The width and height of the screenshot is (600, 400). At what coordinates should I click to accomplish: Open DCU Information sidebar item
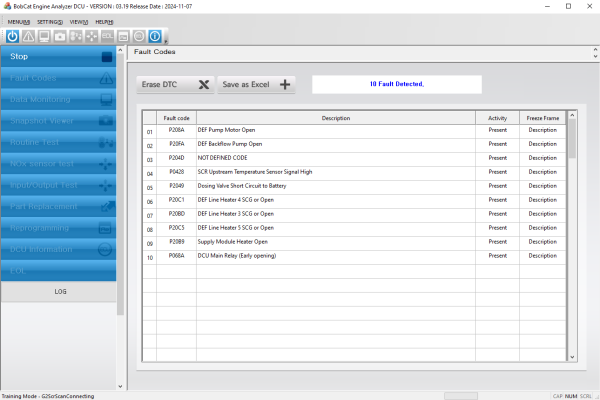coord(58,249)
